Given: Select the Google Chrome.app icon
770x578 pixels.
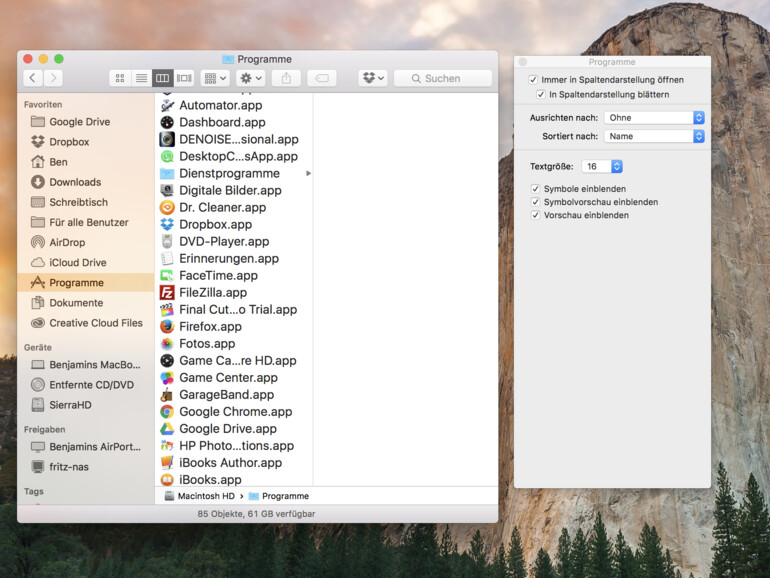Looking at the screenshot, I should pos(167,412).
